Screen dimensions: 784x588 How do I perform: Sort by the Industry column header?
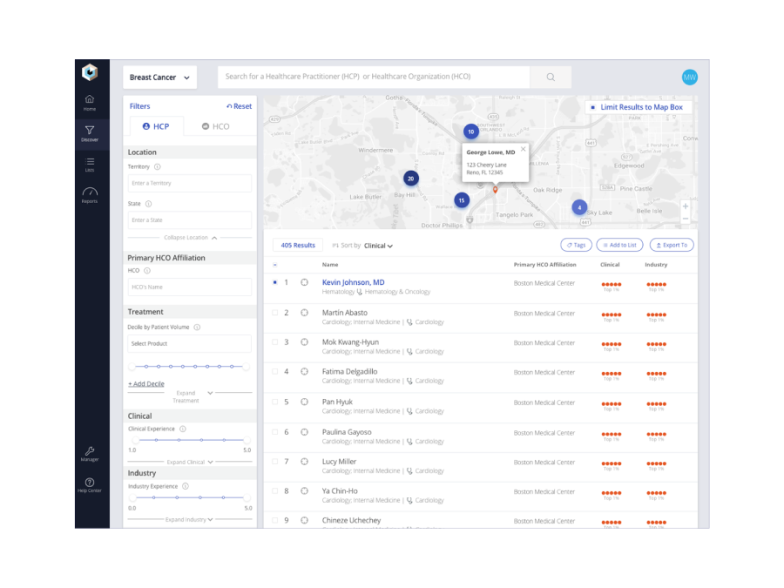point(656,264)
